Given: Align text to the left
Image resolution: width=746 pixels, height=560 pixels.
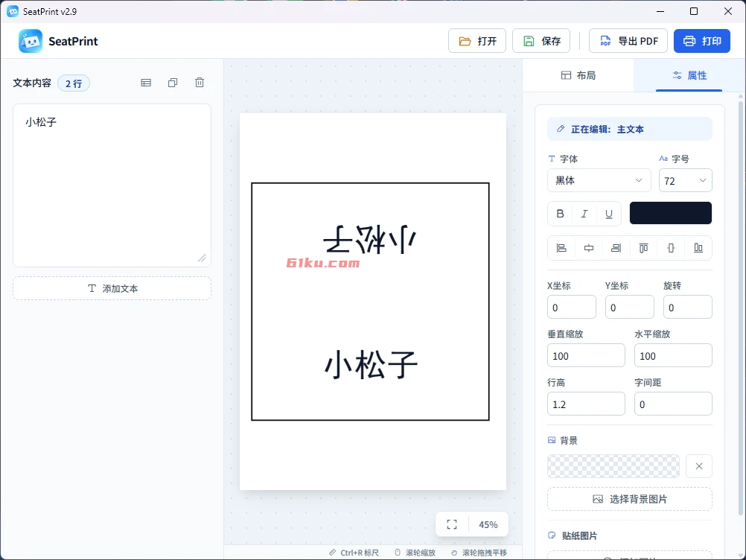Looking at the screenshot, I should tap(561, 248).
